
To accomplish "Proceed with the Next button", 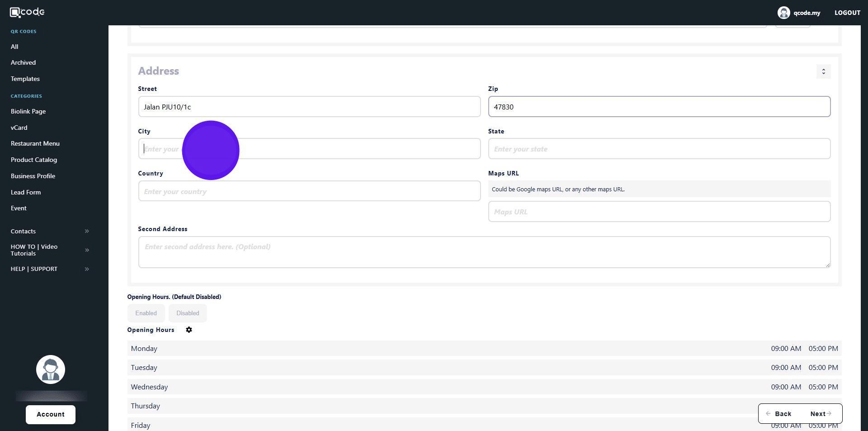I will point(821,414).
